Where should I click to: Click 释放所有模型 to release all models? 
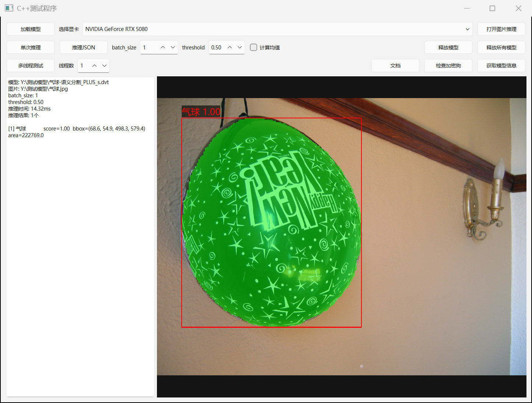pyautogui.click(x=501, y=48)
